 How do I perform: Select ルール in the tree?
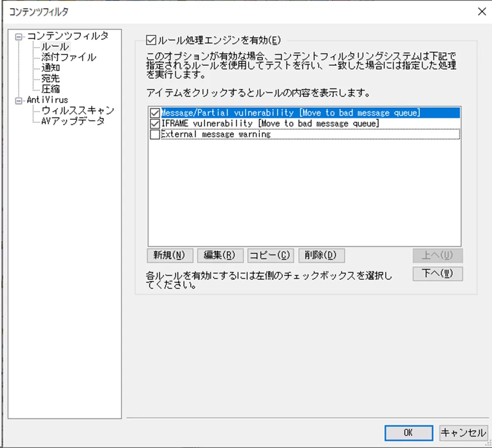tap(55, 47)
